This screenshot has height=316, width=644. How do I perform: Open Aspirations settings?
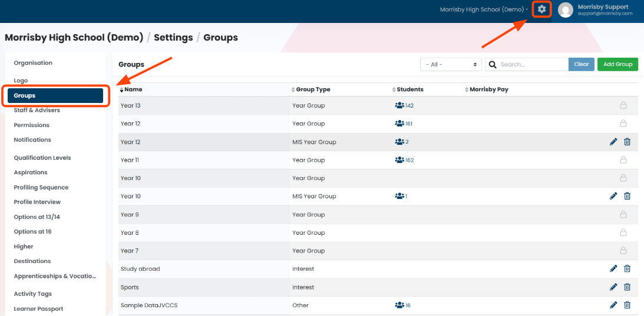(31, 172)
